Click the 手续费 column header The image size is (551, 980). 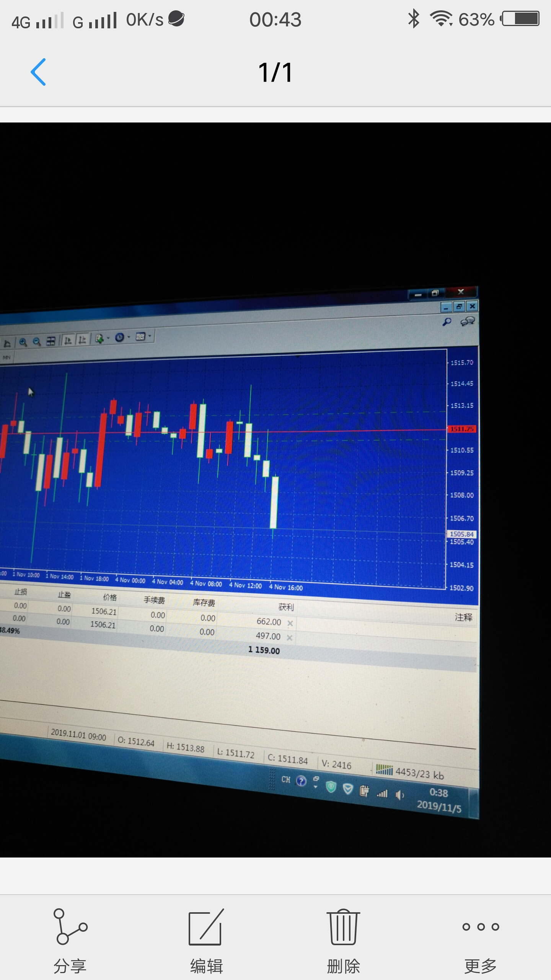154,600
